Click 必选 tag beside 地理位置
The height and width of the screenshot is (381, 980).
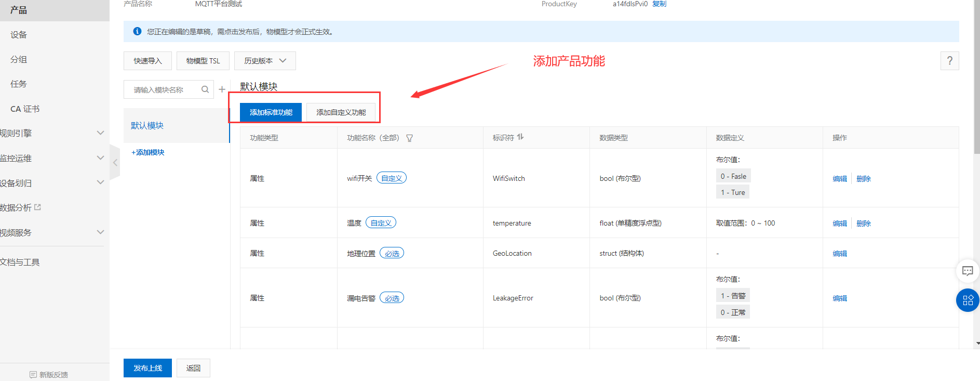pyautogui.click(x=392, y=253)
